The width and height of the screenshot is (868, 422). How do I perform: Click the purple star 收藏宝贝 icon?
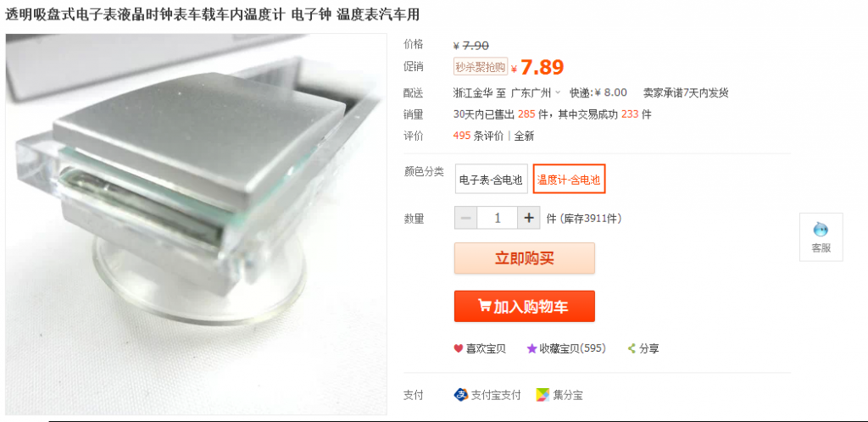coord(532,349)
